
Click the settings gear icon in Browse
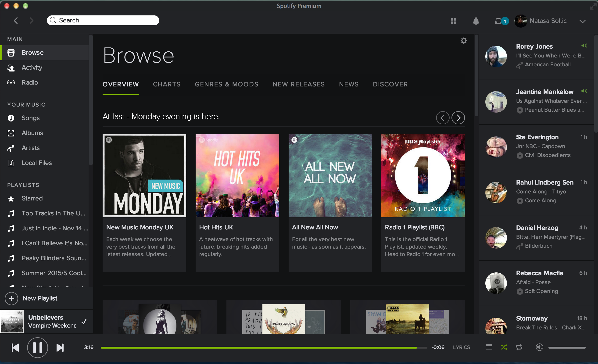(464, 41)
